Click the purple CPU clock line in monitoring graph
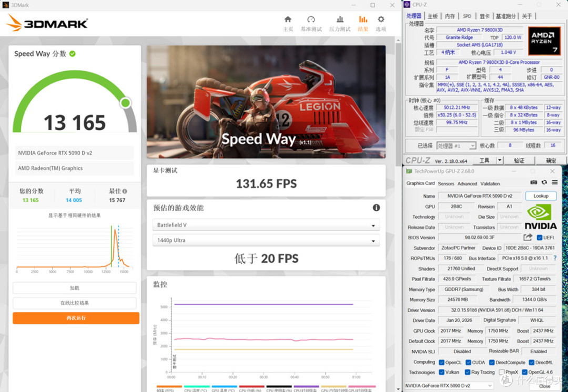Image resolution: width=568 pixels, height=392 pixels. click(263, 304)
